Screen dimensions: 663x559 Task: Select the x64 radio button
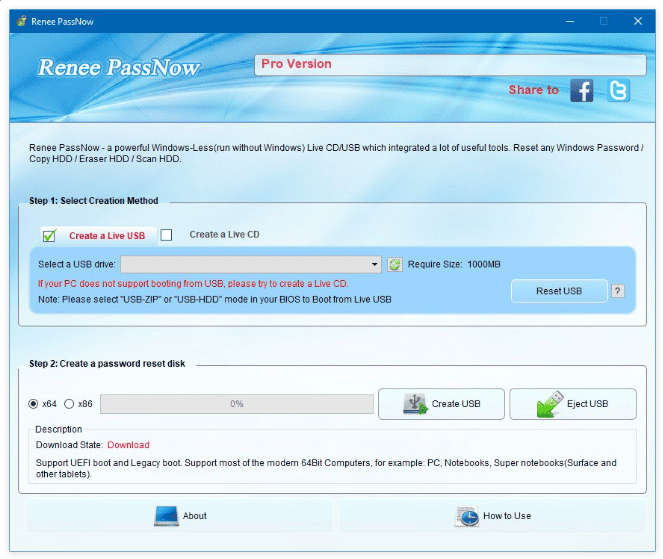33,404
